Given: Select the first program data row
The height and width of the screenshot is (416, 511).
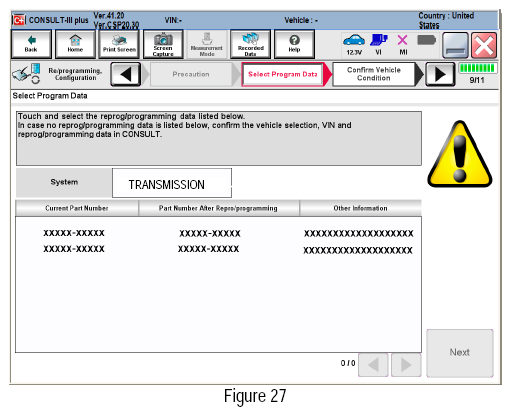Looking at the screenshot, I should coord(218,233).
